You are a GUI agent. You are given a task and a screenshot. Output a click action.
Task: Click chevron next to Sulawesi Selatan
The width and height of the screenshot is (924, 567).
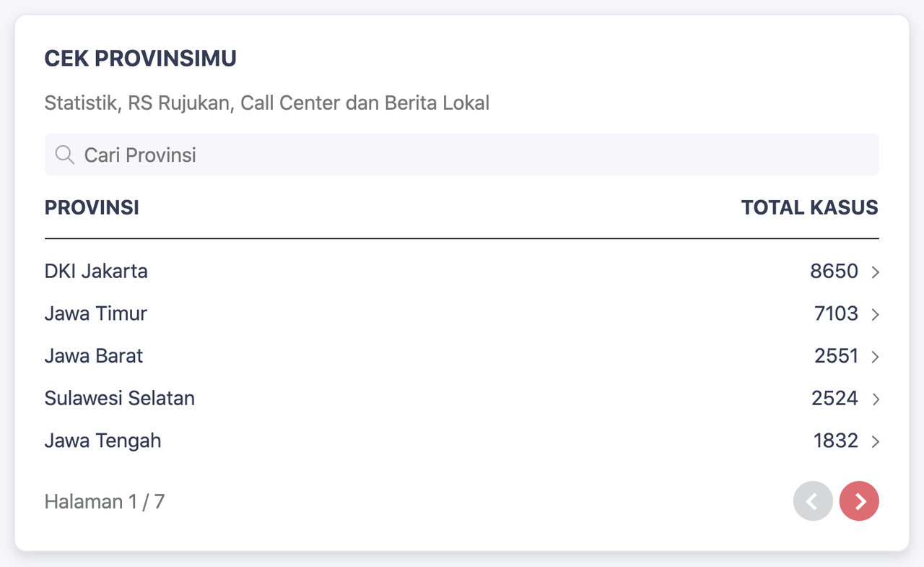pyautogui.click(x=875, y=399)
